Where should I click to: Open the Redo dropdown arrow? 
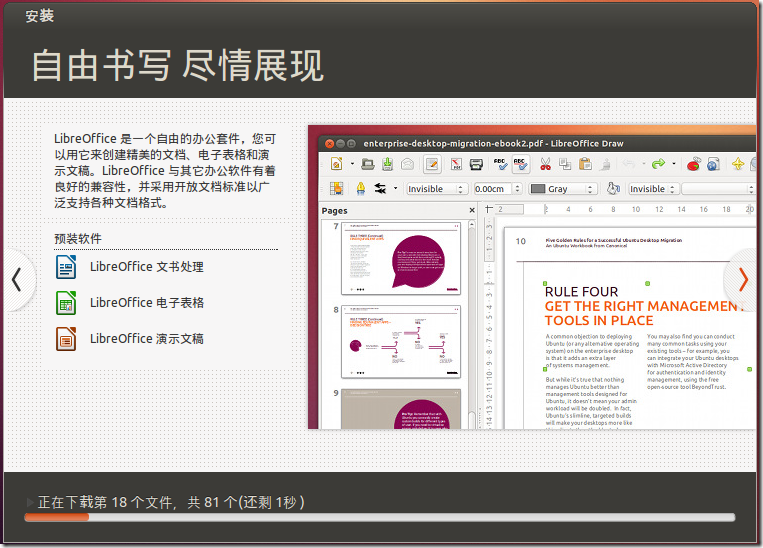pos(674,164)
